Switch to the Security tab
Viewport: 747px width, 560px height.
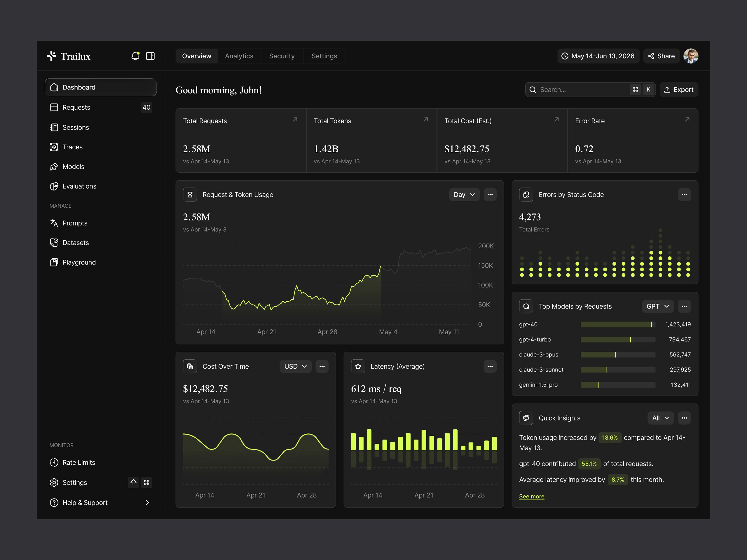pos(282,56)
